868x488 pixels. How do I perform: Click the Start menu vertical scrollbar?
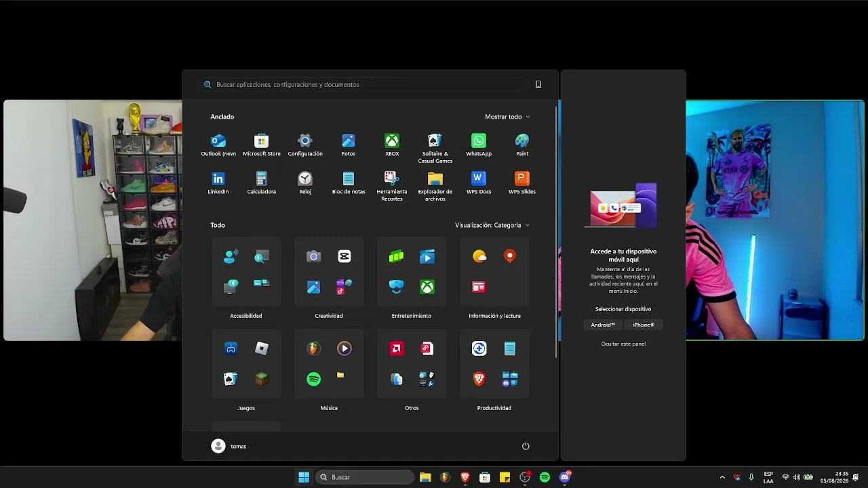point(557,230)
